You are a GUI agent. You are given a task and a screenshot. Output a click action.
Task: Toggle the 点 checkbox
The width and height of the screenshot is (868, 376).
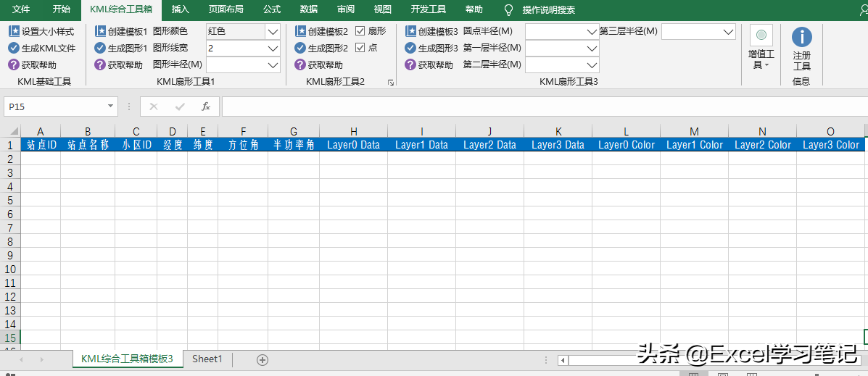pyautogui.click(x=360, y=48)
